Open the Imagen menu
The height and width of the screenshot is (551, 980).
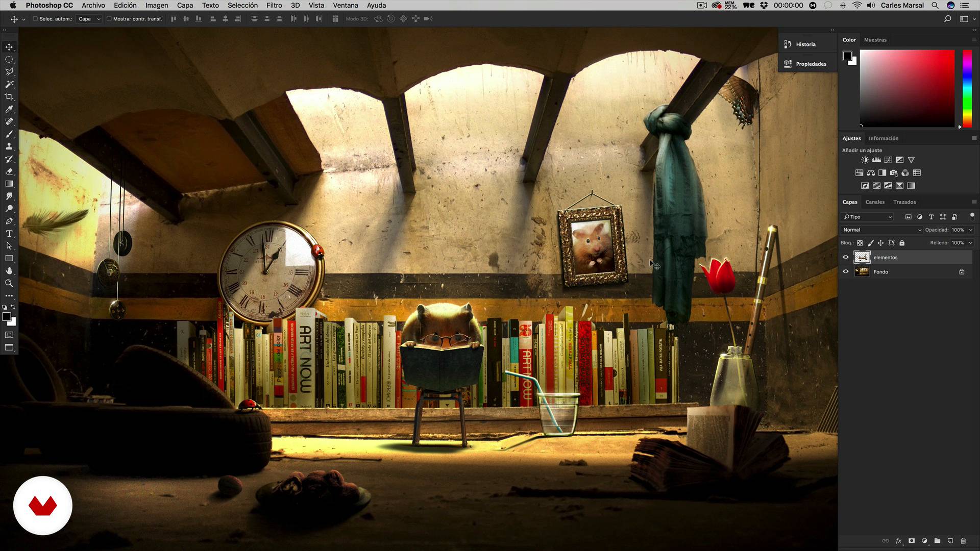coord(157,5)
